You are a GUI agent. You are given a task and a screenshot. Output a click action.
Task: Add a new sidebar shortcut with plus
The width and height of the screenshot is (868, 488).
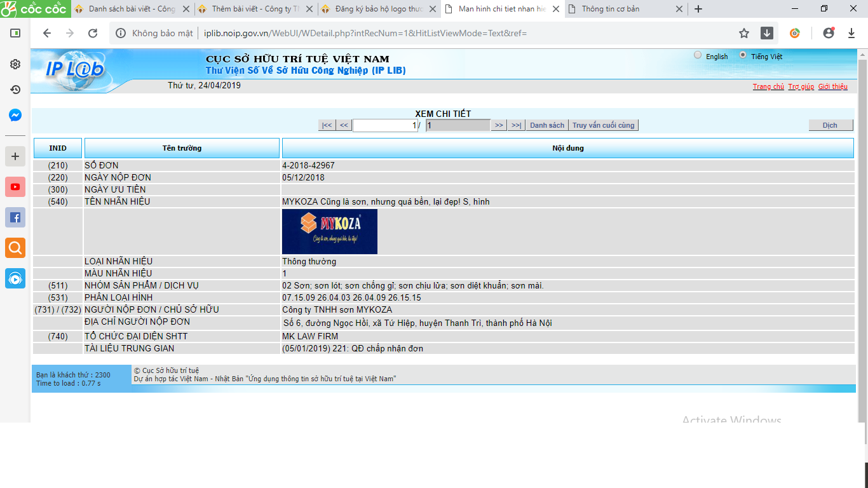(x=15, y=156)
